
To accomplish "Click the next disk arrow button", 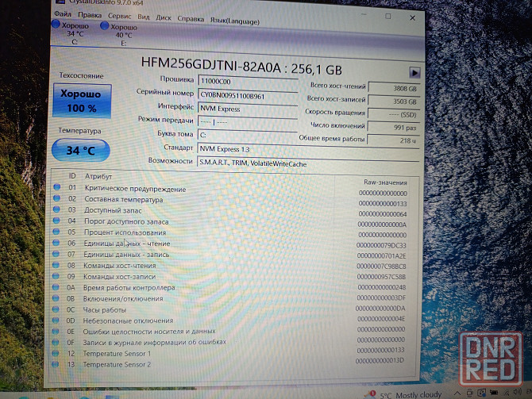I will (414, 72).
